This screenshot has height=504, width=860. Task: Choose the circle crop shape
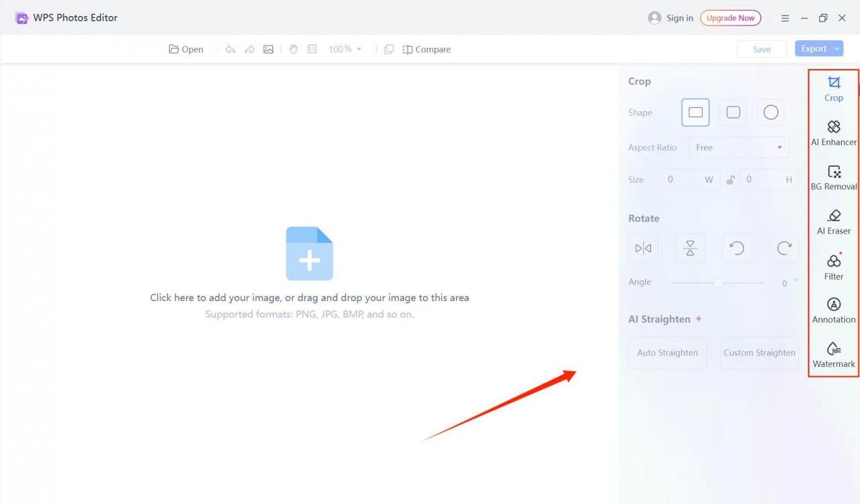point(771,112)
